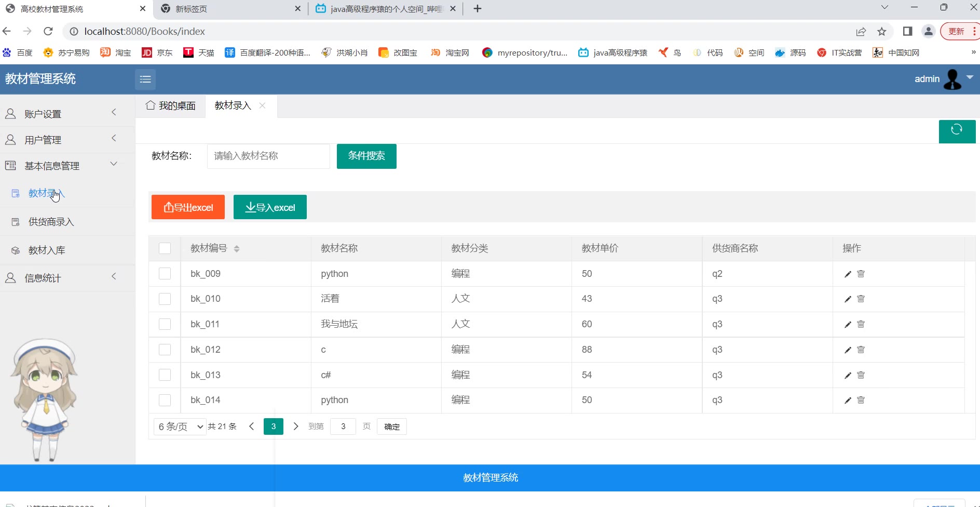Click delete trash icon for bk_010 row
Screen dimensions: 980x507
tap(861, 299)
